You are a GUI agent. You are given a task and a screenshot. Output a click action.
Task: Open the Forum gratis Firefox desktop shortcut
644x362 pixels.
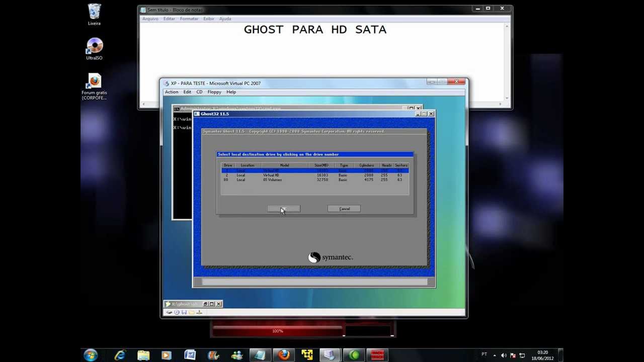click(94, 86)
